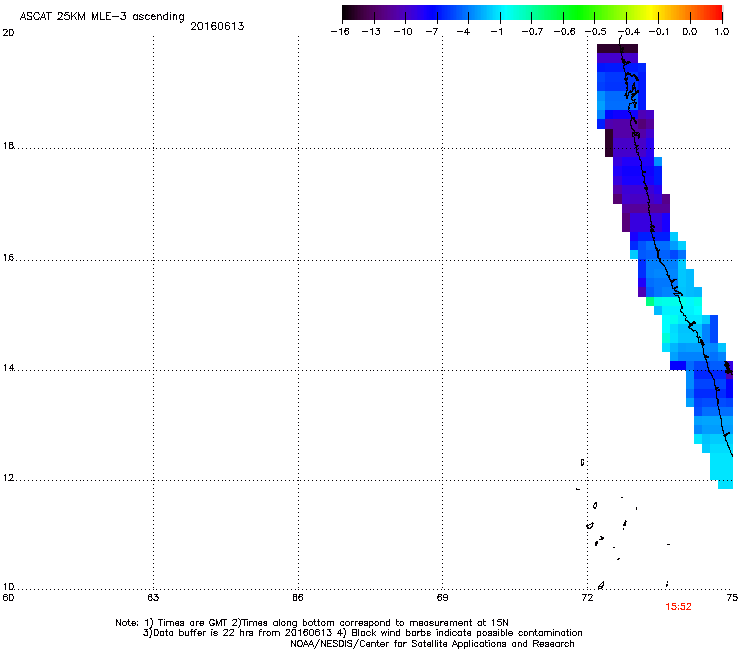Click the "ASCAT 25KM MLE-3 ascending" title

(x=102, y=16)
